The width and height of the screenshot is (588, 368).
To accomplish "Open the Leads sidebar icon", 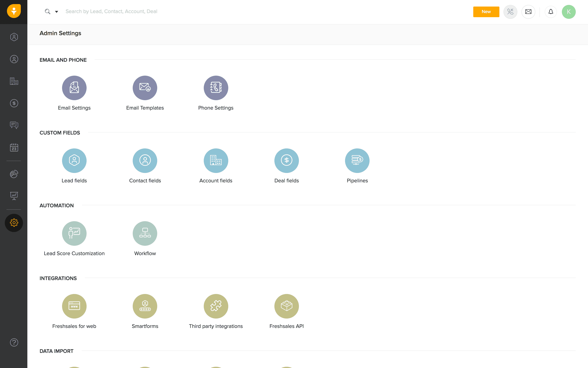I will tap(14, 37).
